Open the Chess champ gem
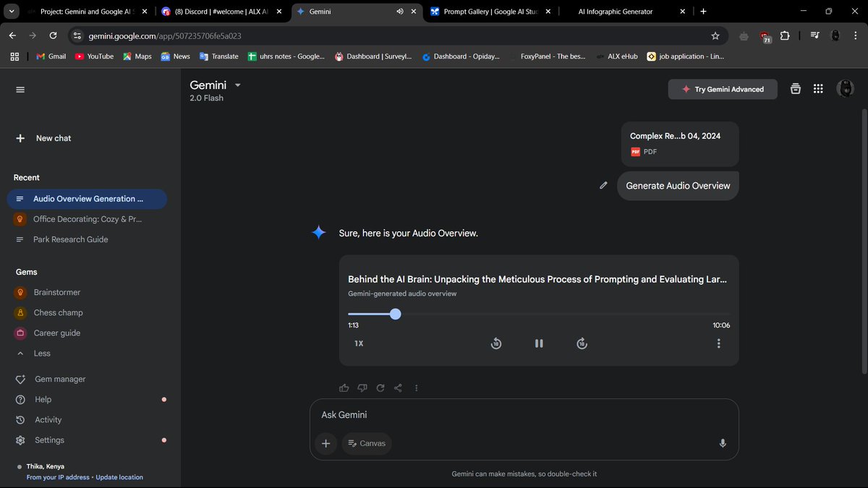868x488 pixels. 87,313
